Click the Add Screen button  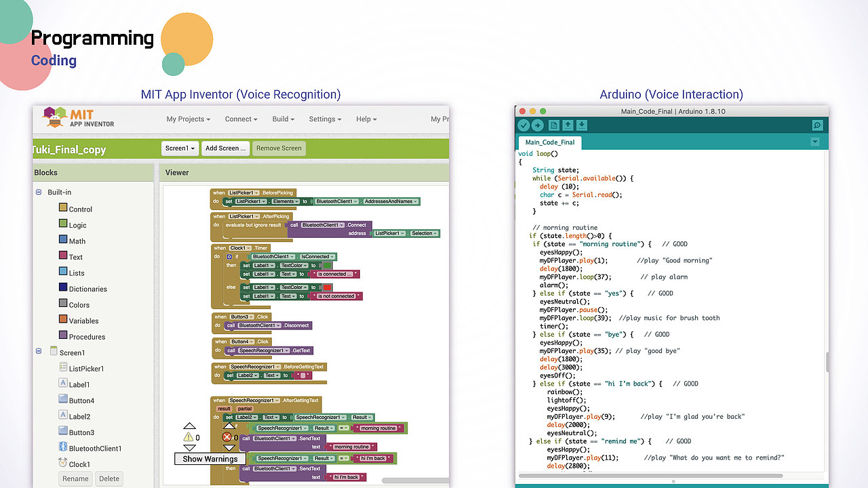[x=226, y=148]
